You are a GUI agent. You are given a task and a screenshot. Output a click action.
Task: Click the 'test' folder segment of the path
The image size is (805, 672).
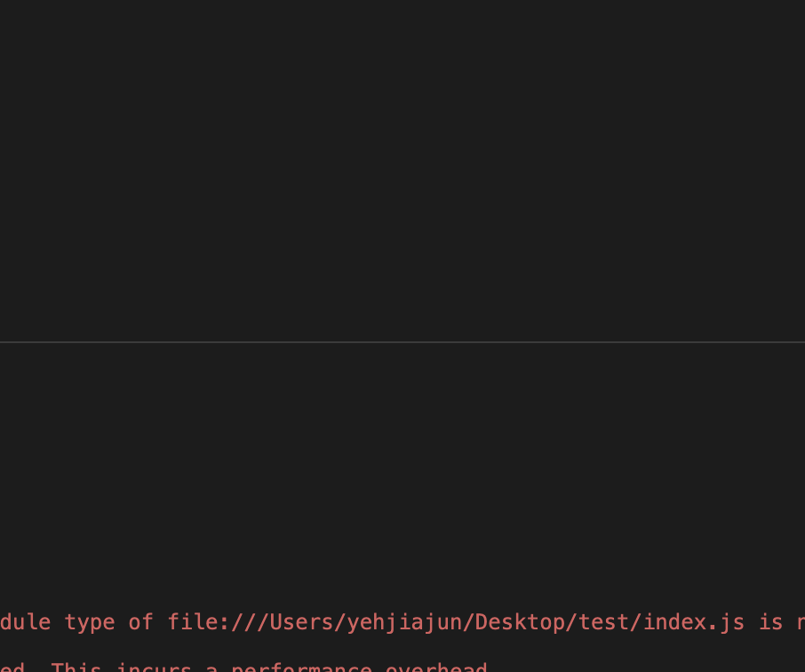pos(604,622)
